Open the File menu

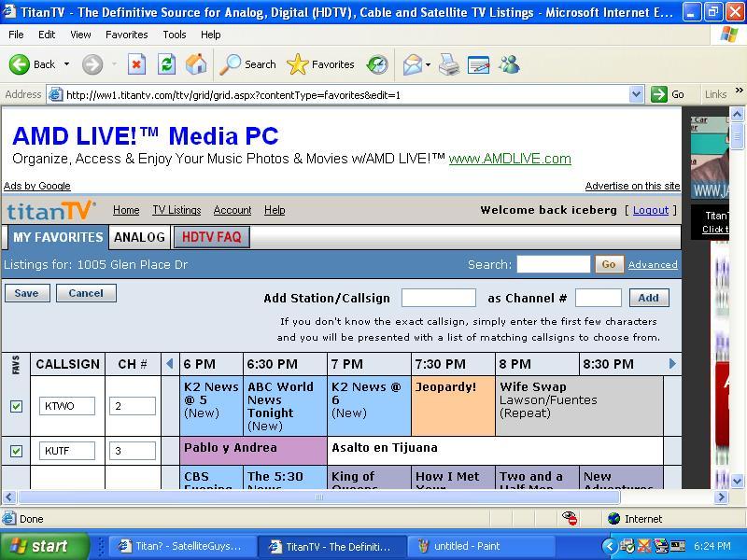[x=16, y=35]
